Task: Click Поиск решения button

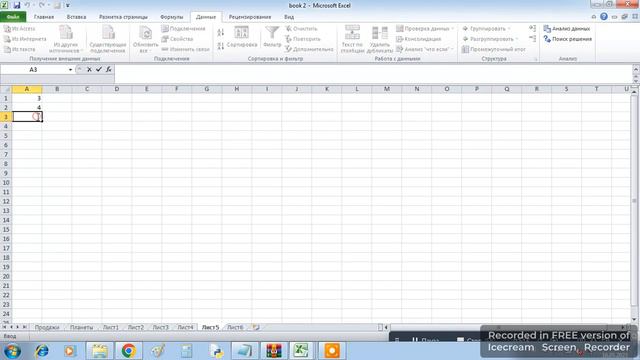Action: (568, 39)
